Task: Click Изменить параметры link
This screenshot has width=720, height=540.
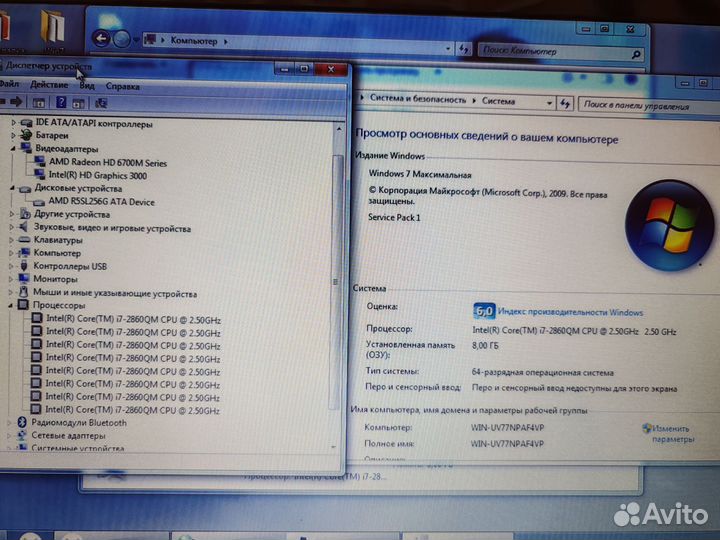Action: coord(672,434)
